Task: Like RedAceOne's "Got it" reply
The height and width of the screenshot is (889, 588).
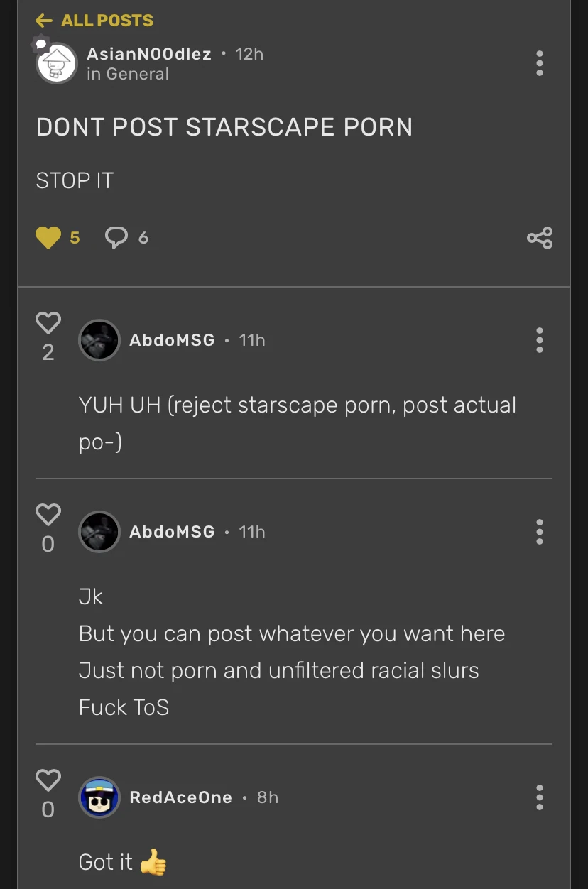Action: point(48,780)
